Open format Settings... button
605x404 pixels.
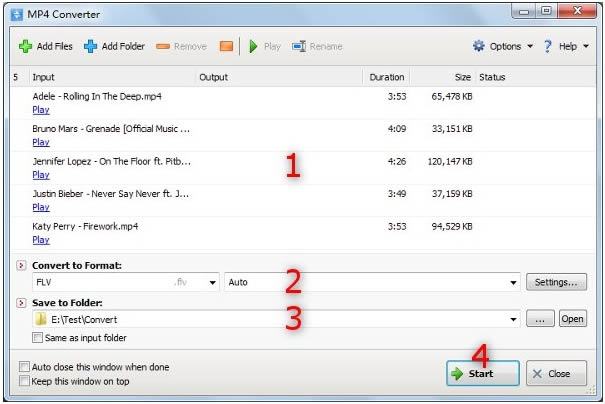pos(556,282)
